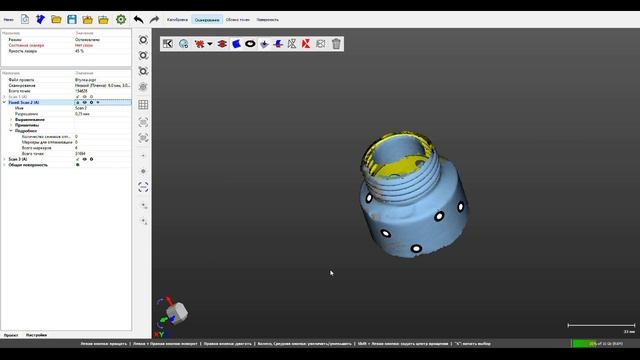This screenshot has width=640, height=360.
Task: Switch to Поверхность tab
Action: (267, 20)
